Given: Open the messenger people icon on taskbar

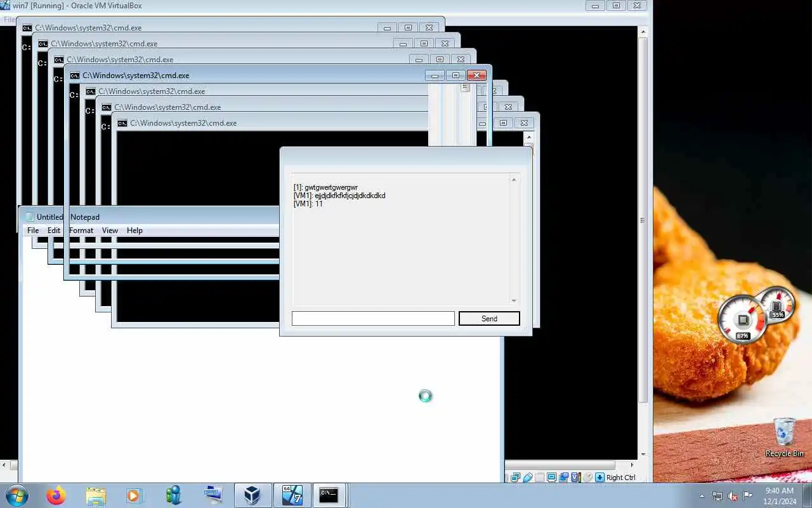Looking at the screenshot, I should [x=173, y=495].
